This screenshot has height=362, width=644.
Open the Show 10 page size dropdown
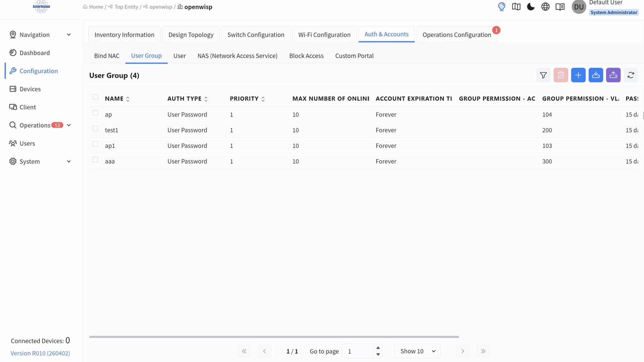coord(417,351)
